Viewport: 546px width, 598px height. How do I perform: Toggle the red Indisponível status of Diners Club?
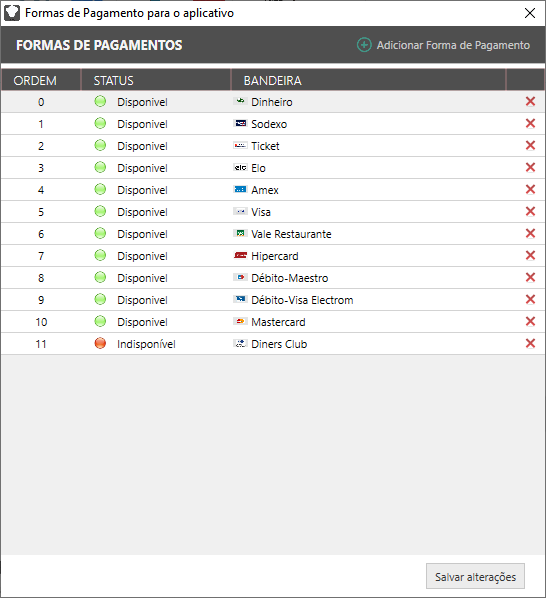pos(100,343)
